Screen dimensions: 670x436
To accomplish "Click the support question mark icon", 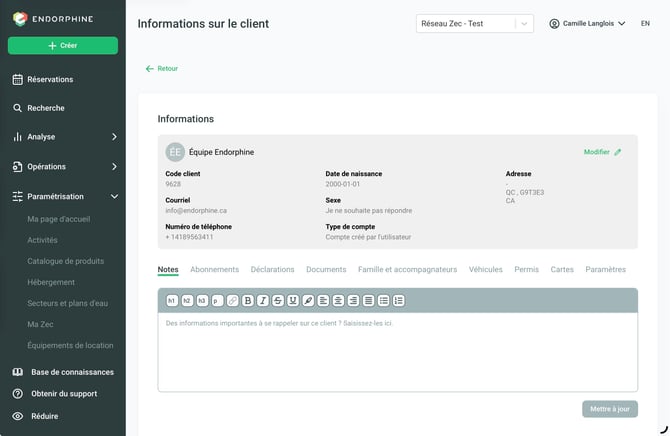I will pyautogui.click(x=18, y=394).
